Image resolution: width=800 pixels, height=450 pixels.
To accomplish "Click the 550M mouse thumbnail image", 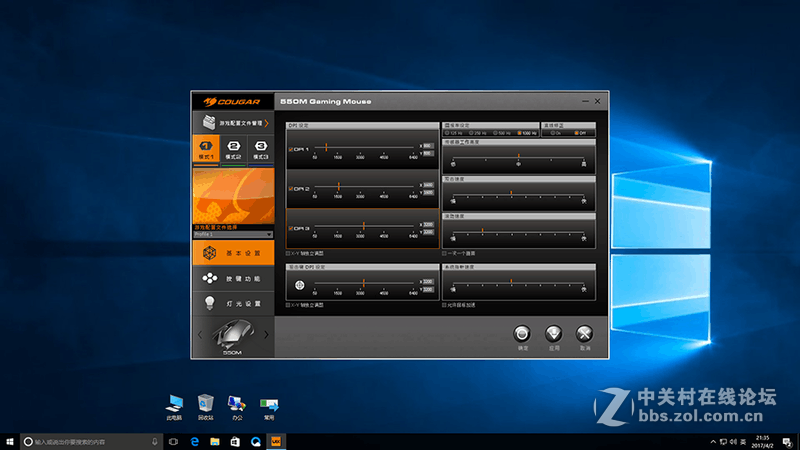I will [232, 333].
